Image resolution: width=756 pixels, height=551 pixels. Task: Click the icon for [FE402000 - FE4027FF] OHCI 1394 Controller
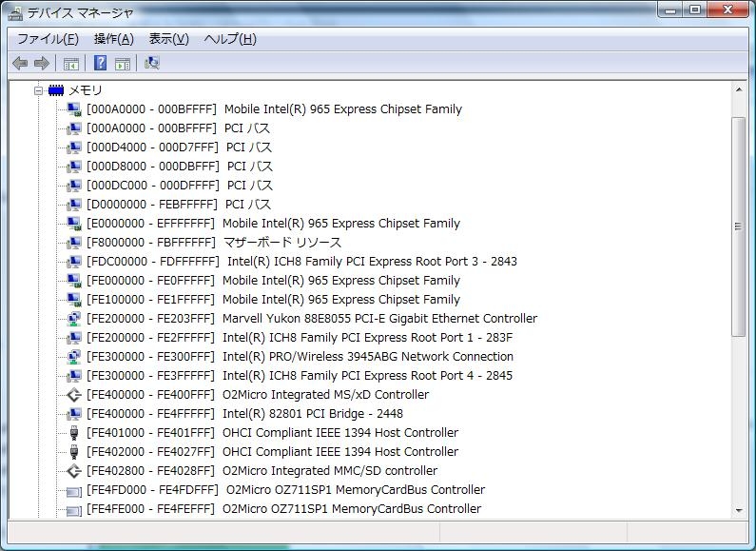(74, 452)
